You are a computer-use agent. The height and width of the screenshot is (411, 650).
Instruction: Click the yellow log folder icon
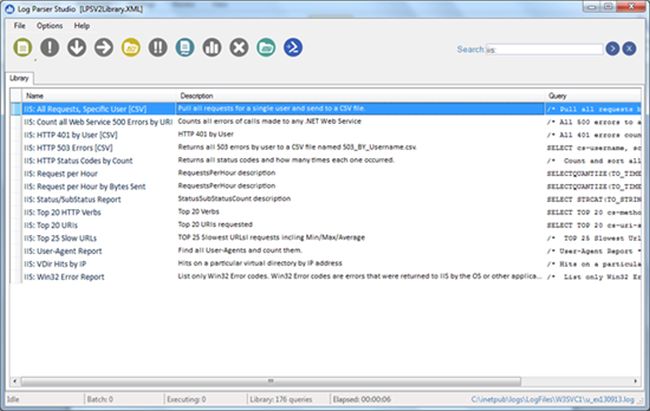pyautogui.click(x=131, y=48)
